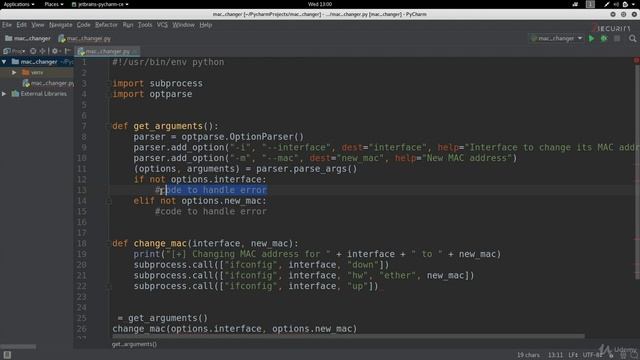Image resolution: width=640 pixels, height=360 pixels.
Task: Open the power system menu in the top bar
Action: coord(629,4)
